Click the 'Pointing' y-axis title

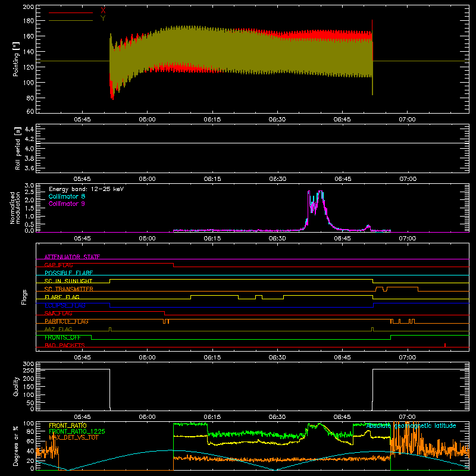pos(16,59)
